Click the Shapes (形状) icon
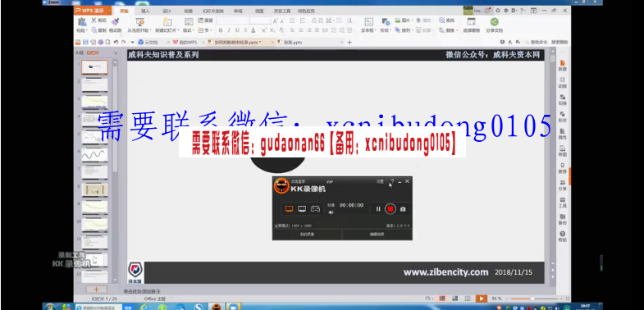 click(x=386, y=22)
